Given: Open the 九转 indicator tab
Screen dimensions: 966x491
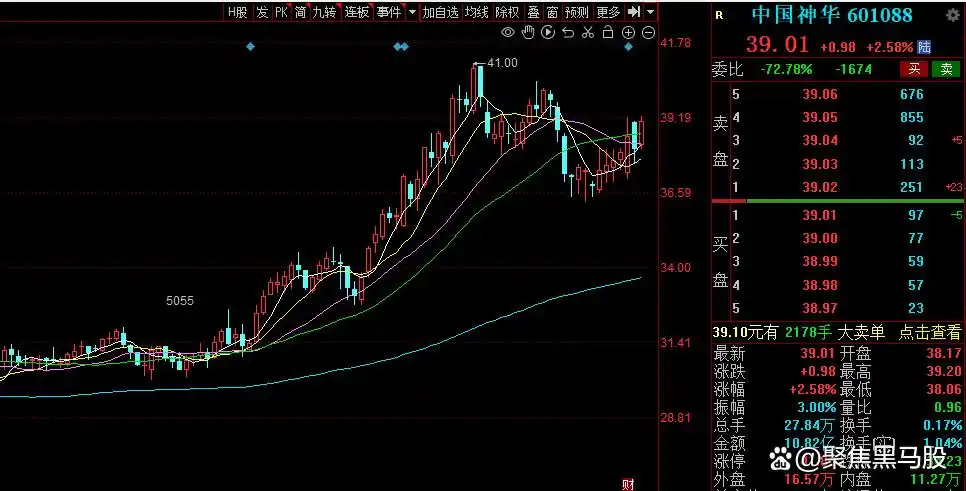Looking at the screenshot, I should 324,12.
